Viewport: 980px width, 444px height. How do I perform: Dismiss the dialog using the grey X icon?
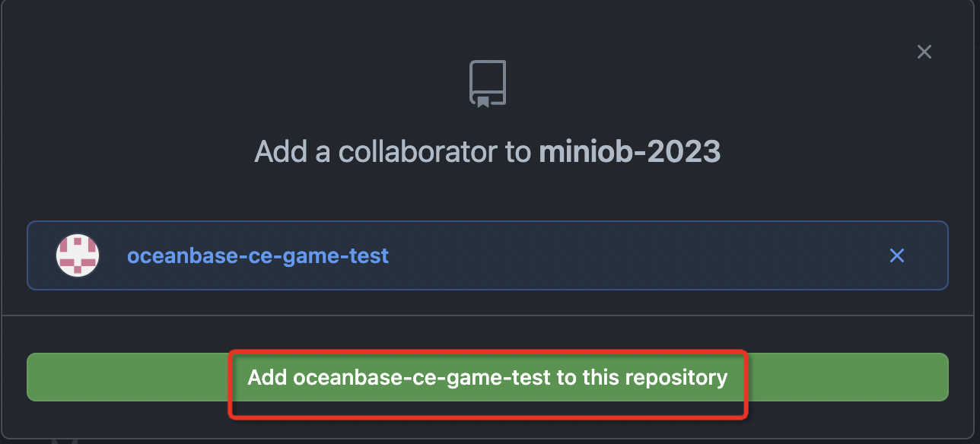924,52
